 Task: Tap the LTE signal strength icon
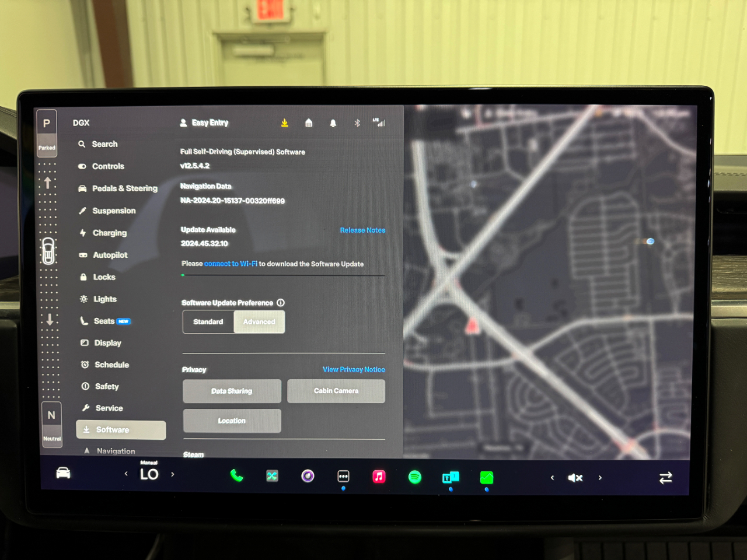379,123
